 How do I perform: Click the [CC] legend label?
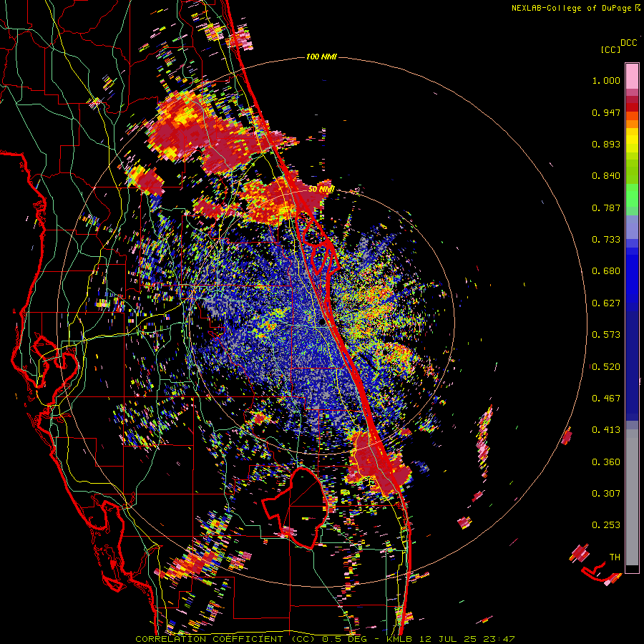tap(610, 49)
